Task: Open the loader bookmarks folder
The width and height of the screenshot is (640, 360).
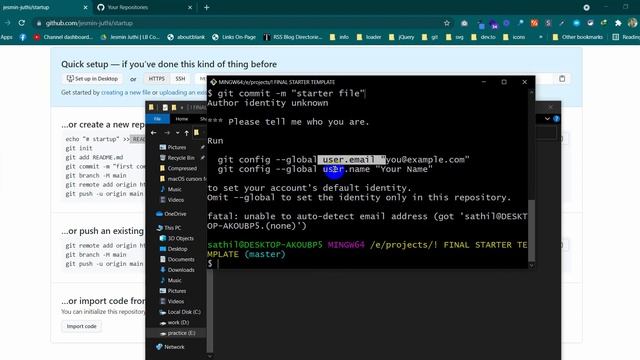Action: [x=369, y=37]
